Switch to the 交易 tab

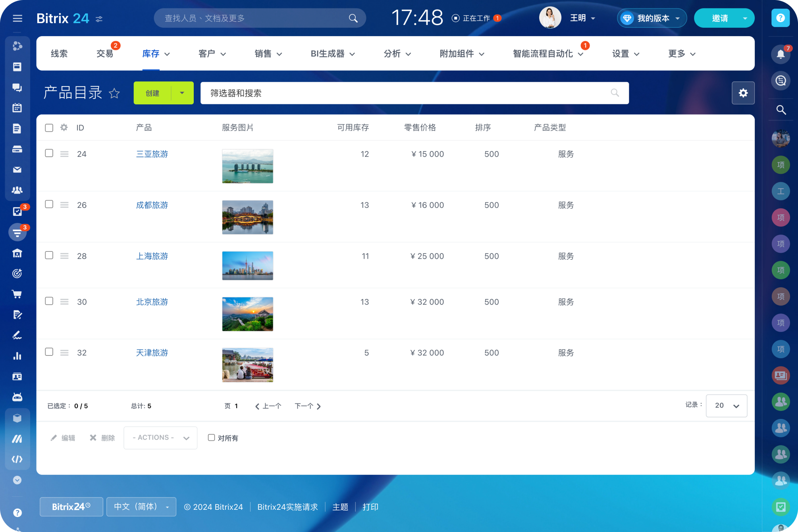coord(105,54)
